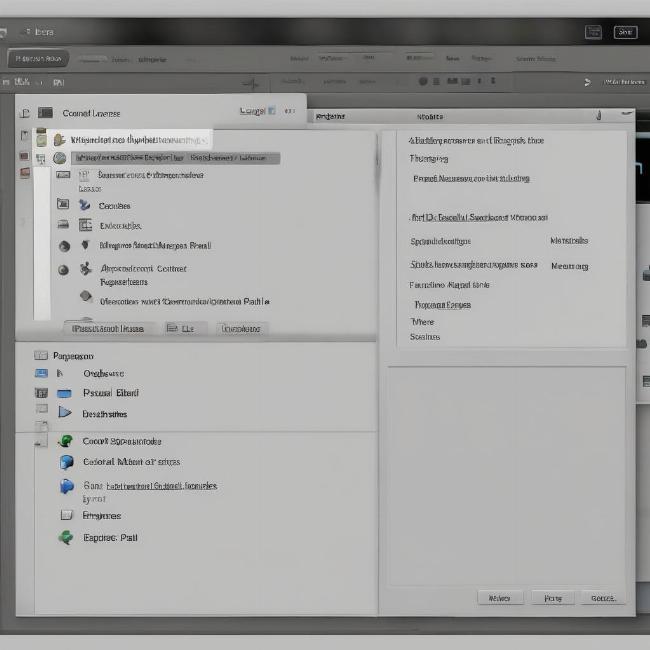Viewport: 650px width, 650px height.
Task: Select the dark highlighted tree row
Action: 176,158
